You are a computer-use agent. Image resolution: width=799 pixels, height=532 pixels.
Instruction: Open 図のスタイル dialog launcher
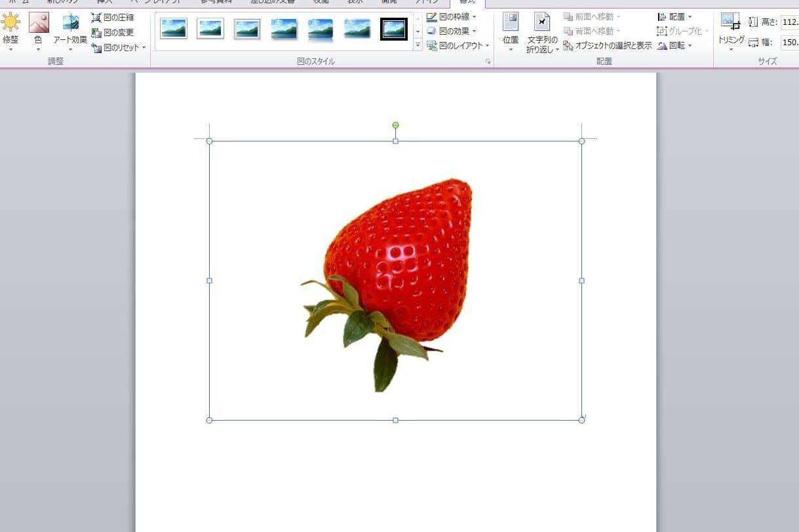tap(488, 62)
